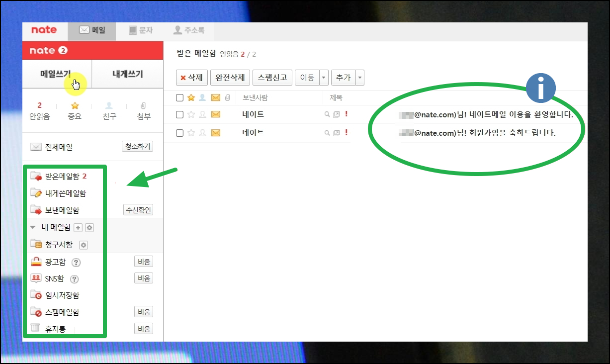Tick the select-all checkbox in header
Image resolution: width=610 pixels, height=364 pixels.
tap(180, 97)
